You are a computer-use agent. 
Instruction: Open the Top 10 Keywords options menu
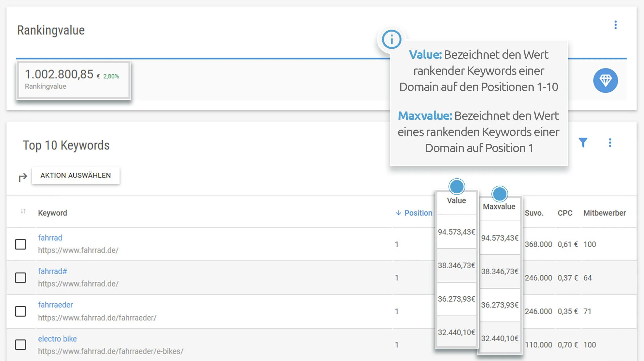coord(610,142)
